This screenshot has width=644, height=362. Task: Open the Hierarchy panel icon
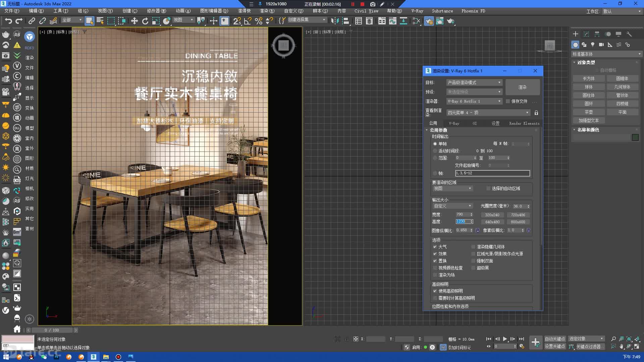click(597, 34)
